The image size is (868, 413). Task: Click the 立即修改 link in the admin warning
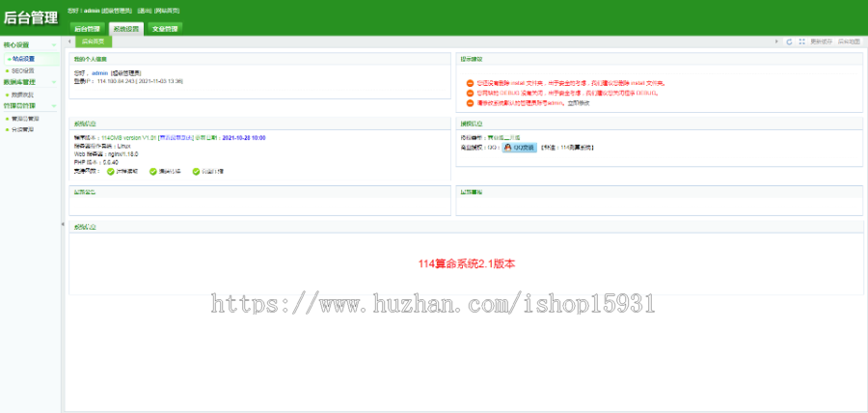[578, 103]
